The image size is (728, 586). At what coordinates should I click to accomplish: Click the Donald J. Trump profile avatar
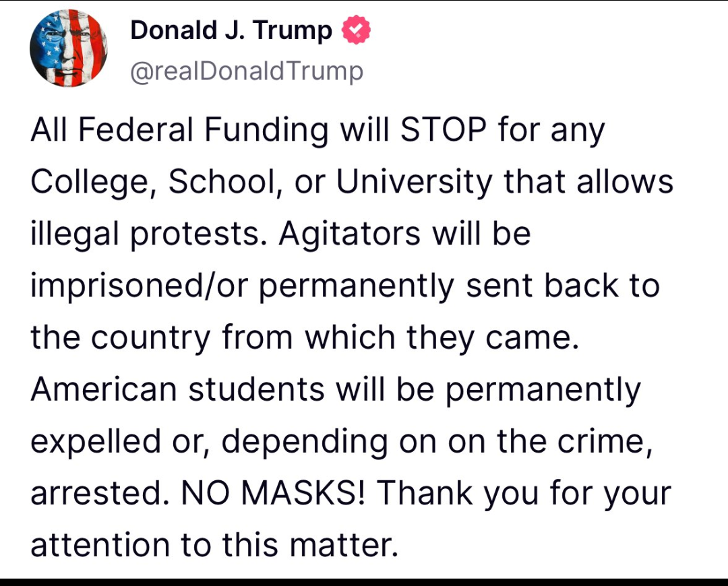click(69, 48)
